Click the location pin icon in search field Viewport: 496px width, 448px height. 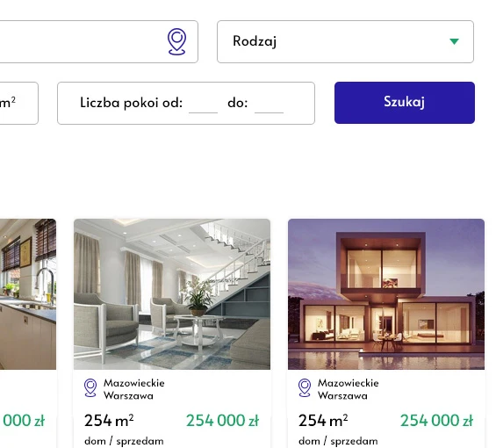click(x=176, y=41)
